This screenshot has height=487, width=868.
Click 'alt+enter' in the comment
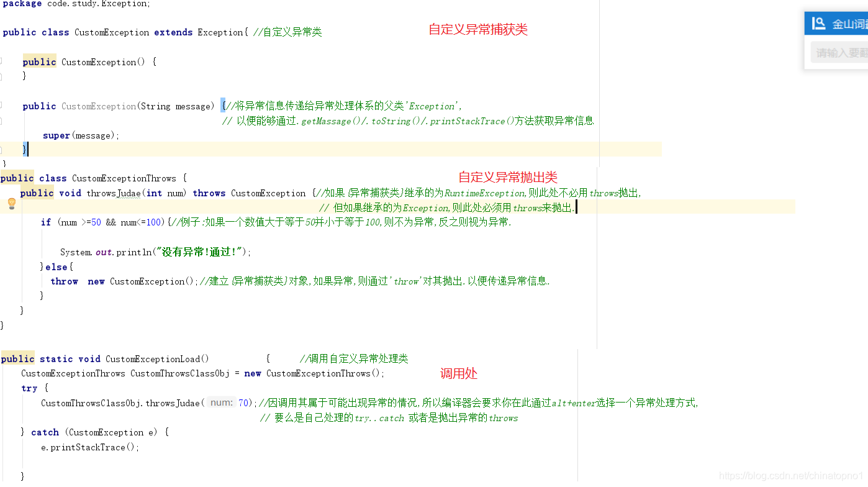click(x=574, y=403)
